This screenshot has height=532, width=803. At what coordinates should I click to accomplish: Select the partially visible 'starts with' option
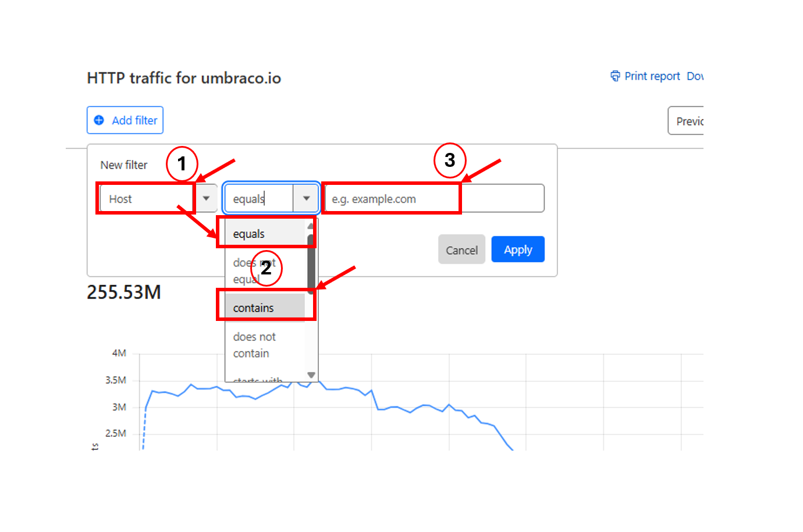(258, 379)
